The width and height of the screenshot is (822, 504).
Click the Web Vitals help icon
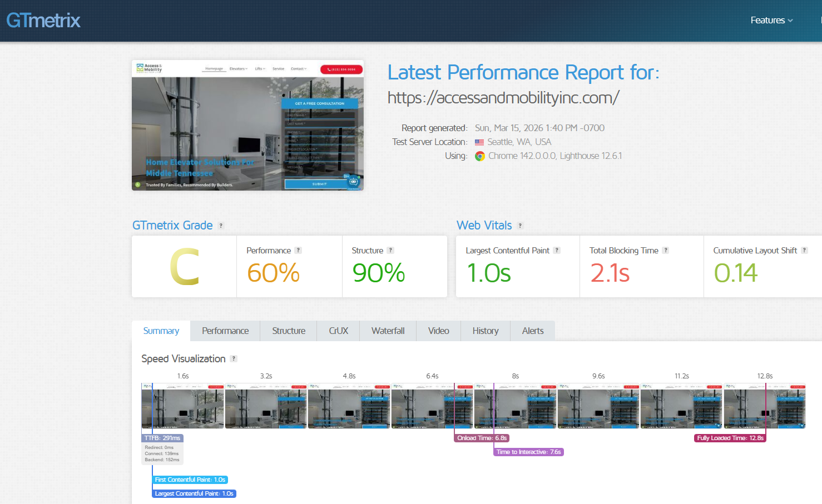pos(520,226)
